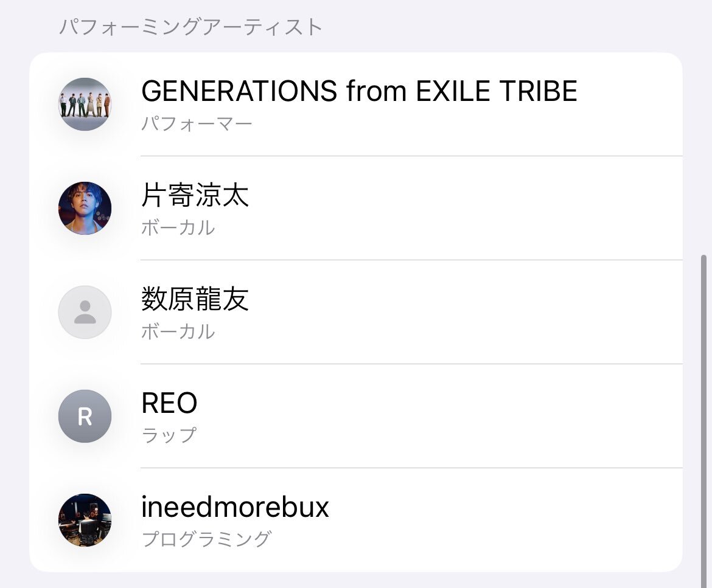The height and width of the screenshot is (588, 712).
Task: Tap the パフォーマー role label
Action: click(197, 123)
